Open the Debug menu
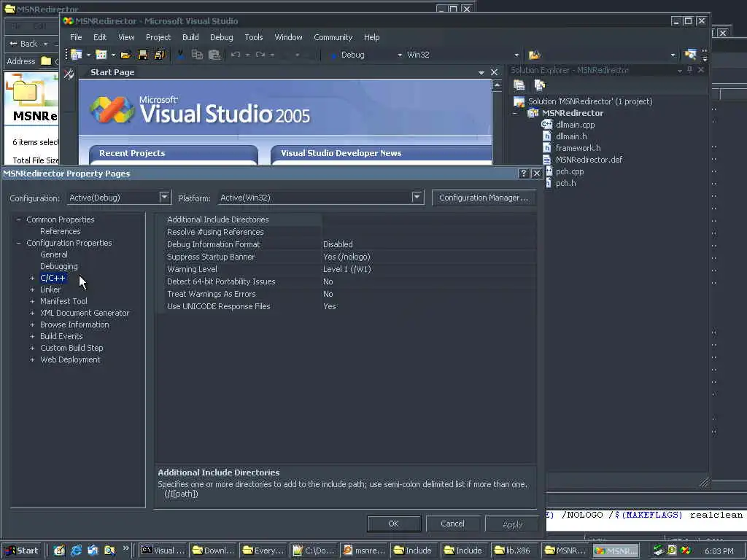The width and height of the screenshot is (747, 560). [222, 37]
